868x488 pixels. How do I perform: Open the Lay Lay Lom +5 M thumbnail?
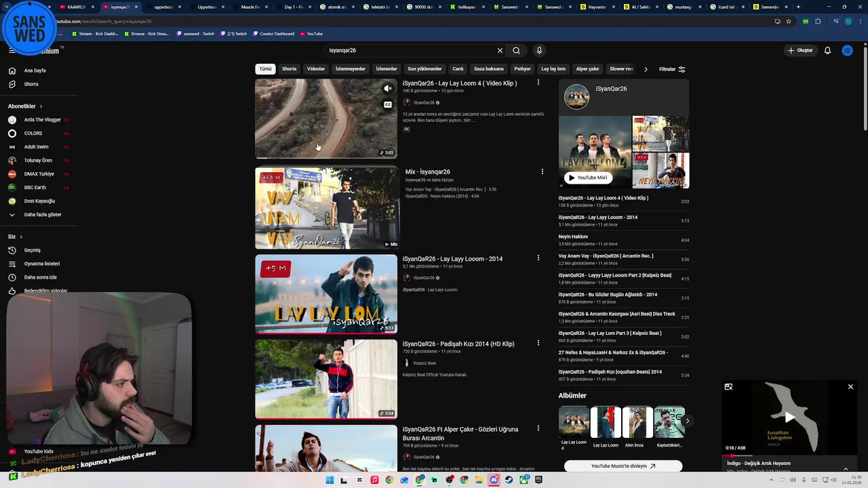pos(326,294)
